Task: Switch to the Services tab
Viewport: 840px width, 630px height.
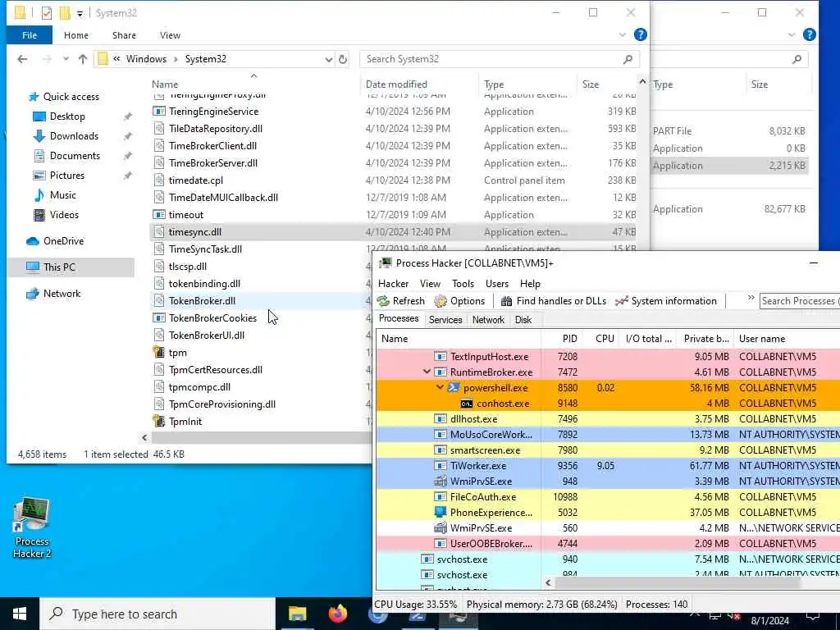Action: [445, 320]
